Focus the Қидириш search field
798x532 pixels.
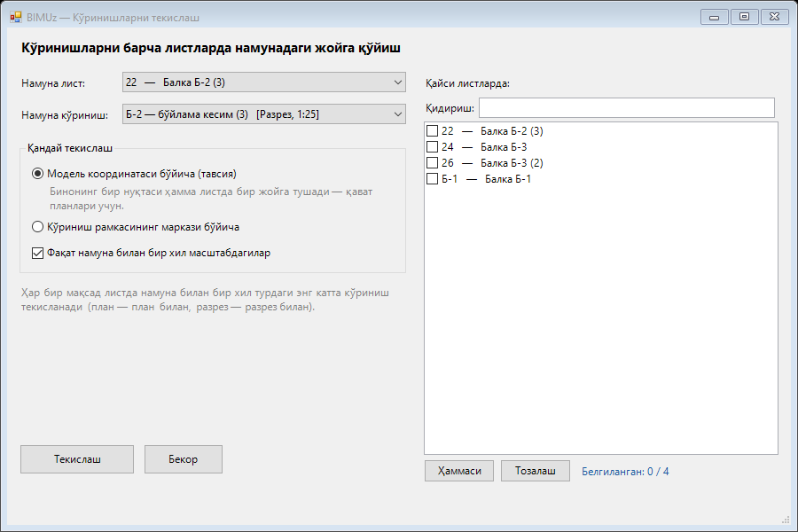[627, 108]
